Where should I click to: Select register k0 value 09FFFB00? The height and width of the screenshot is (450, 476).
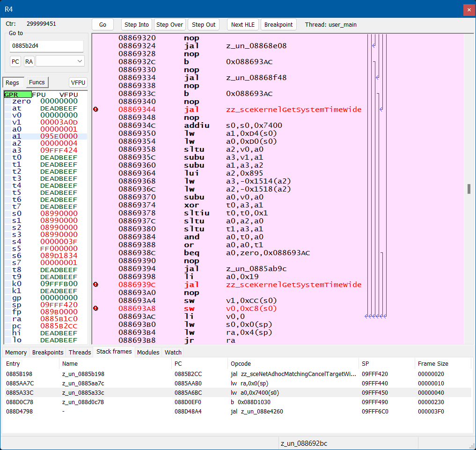(x=59, y=284)
